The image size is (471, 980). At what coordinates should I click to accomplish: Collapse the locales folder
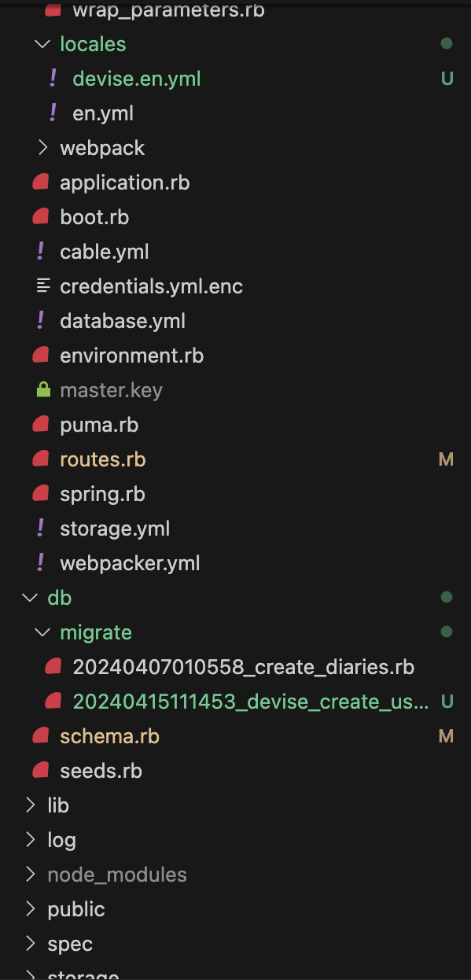click(42, 43)
